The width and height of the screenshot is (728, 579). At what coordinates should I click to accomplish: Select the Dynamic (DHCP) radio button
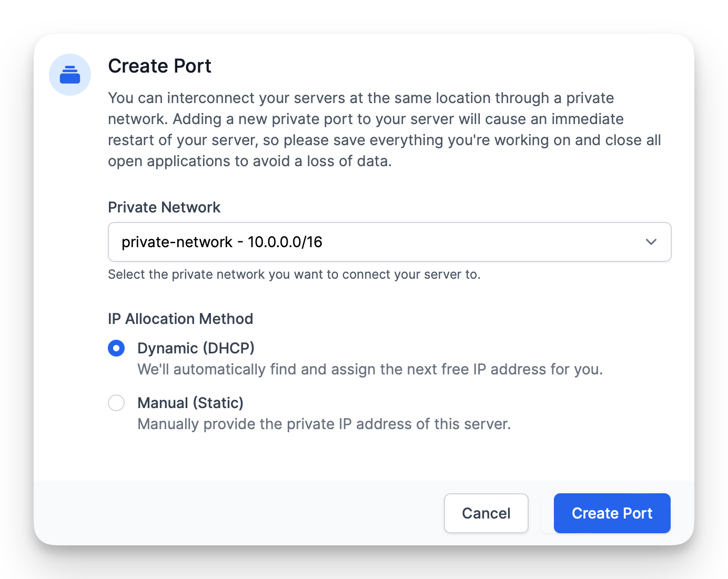[x=116, y=348]
